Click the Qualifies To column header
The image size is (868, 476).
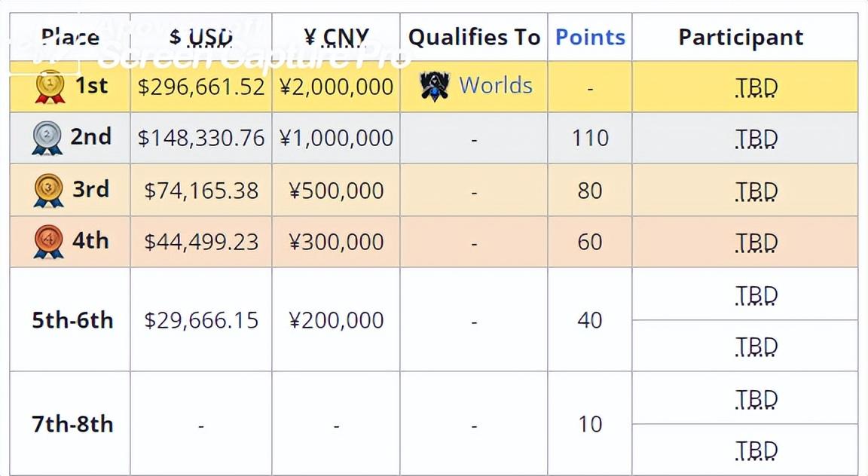474,37
